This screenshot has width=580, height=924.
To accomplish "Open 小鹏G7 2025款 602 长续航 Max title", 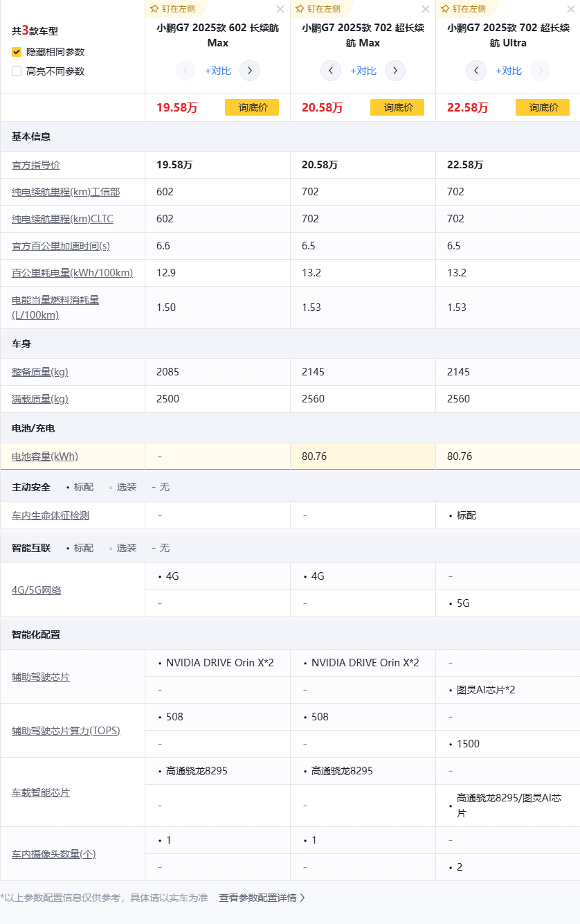I will point(218,35).
